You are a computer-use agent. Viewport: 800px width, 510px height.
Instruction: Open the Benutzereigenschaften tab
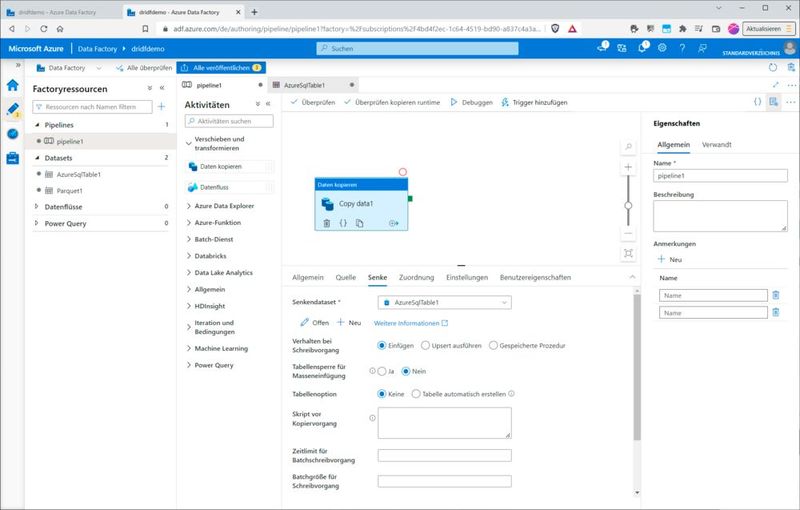click(x=535, y=277)
